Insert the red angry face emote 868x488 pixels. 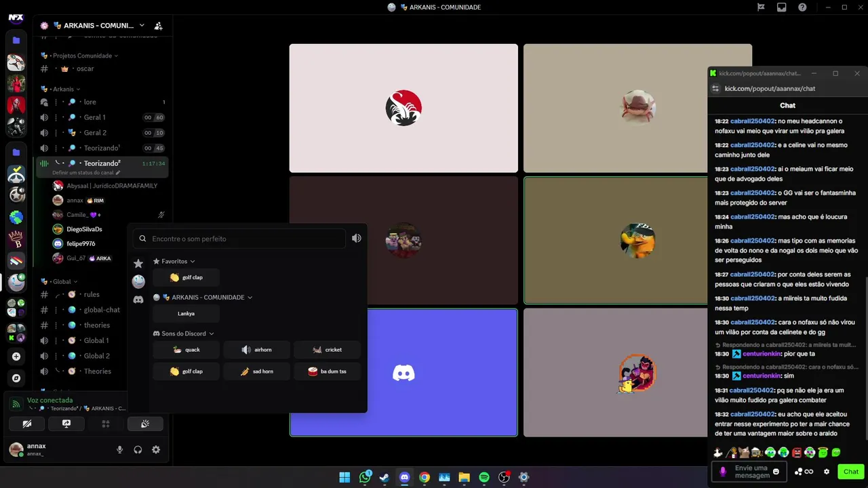point(797,453)
